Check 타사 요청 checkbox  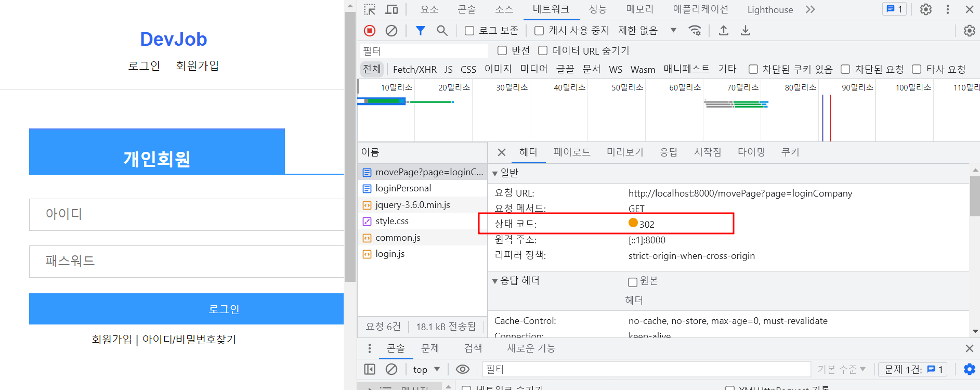coord(917,69)
